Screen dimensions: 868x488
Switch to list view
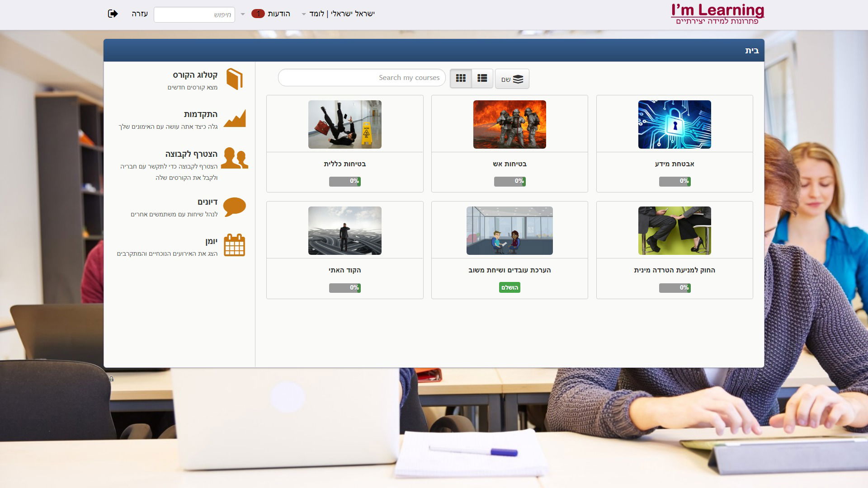(482, 78)
